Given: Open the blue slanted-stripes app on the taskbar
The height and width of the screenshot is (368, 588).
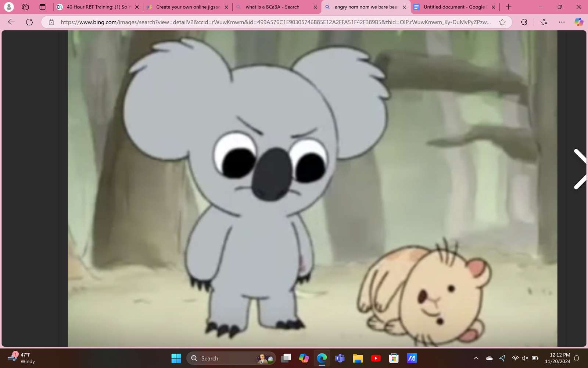Looking at the screenshot, I should click(412, 358).
